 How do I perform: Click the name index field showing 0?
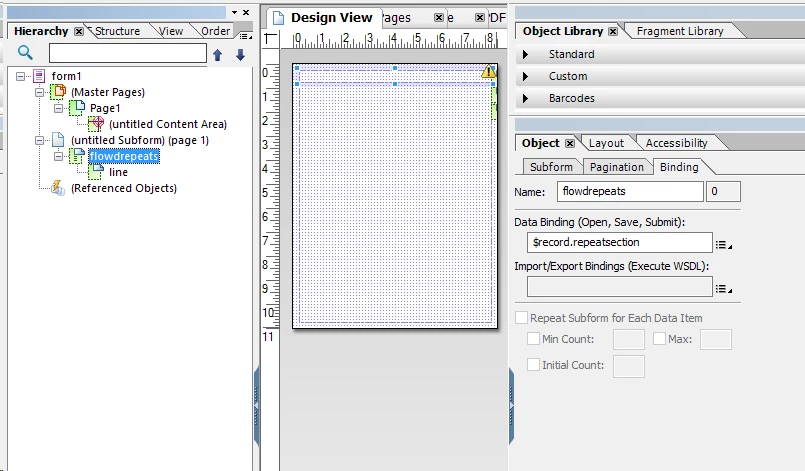(x=723, y=192)
